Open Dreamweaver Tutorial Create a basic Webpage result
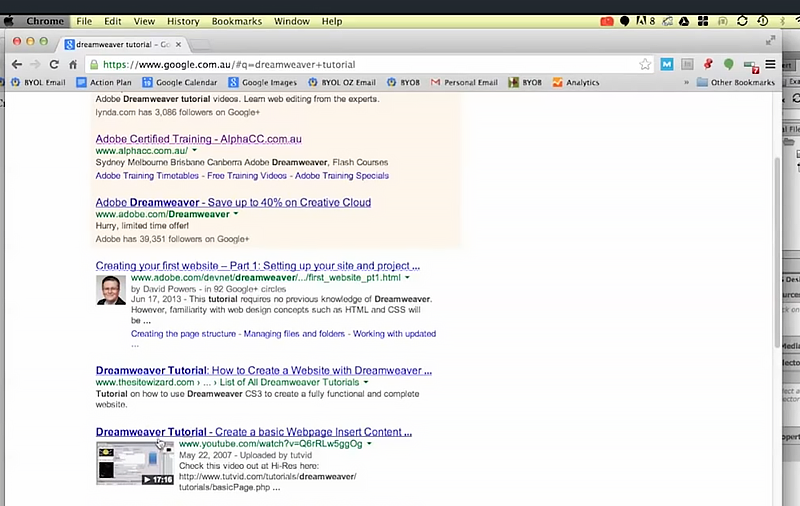The image size is (800, 506). (254, 432)
